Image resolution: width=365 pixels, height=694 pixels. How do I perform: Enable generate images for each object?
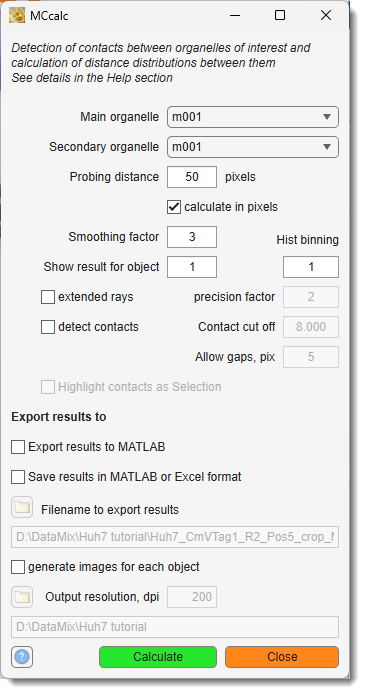[18, 567]
